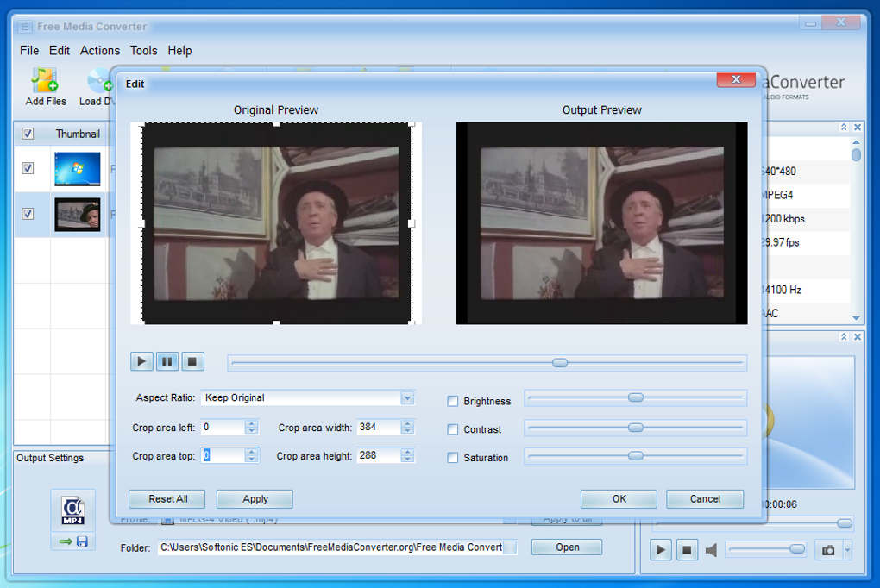Select the Windows desktop video thumbnail
Image resolution: width=880 pixels, height=588 pixels.
tap(78, 168)
